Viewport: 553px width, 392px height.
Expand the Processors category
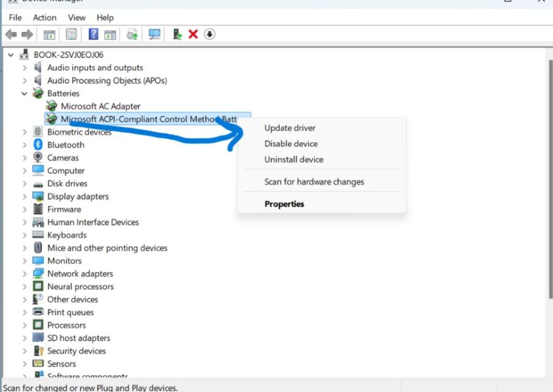(24, 326)
